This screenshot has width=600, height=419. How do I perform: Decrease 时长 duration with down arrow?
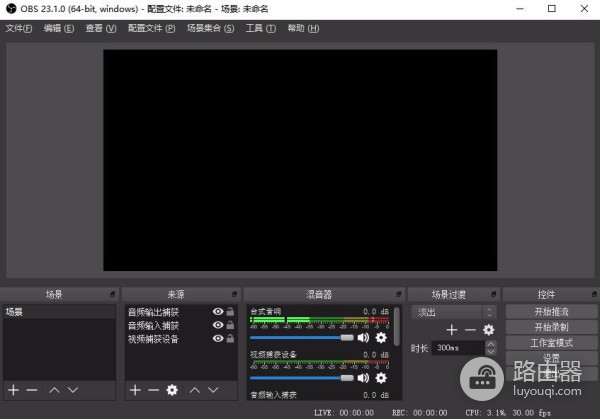tap(491, 351)
